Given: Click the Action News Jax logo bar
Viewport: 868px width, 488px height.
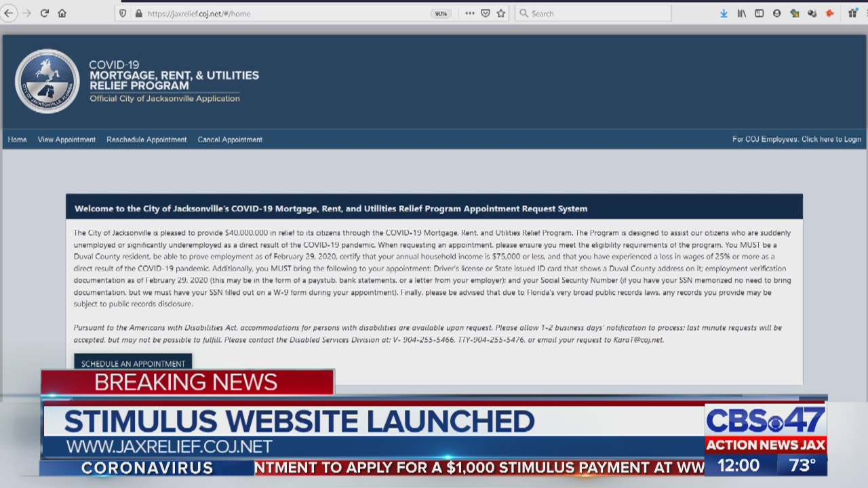Looking at the screenshot, I should (765, 445).
